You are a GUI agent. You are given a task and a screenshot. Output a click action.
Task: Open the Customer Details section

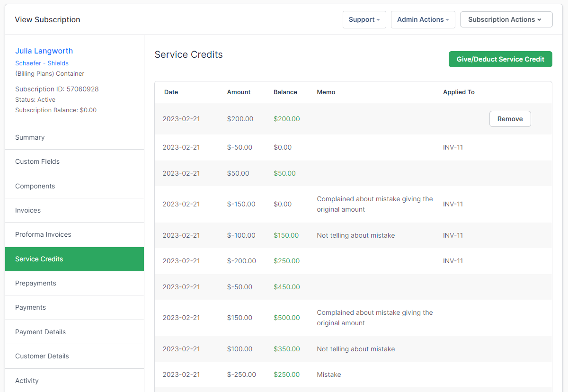tap(41, 356)
